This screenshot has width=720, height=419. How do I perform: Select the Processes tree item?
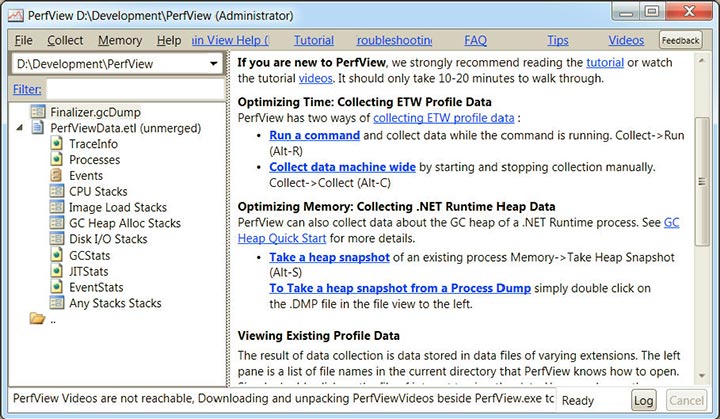[95, 160]
